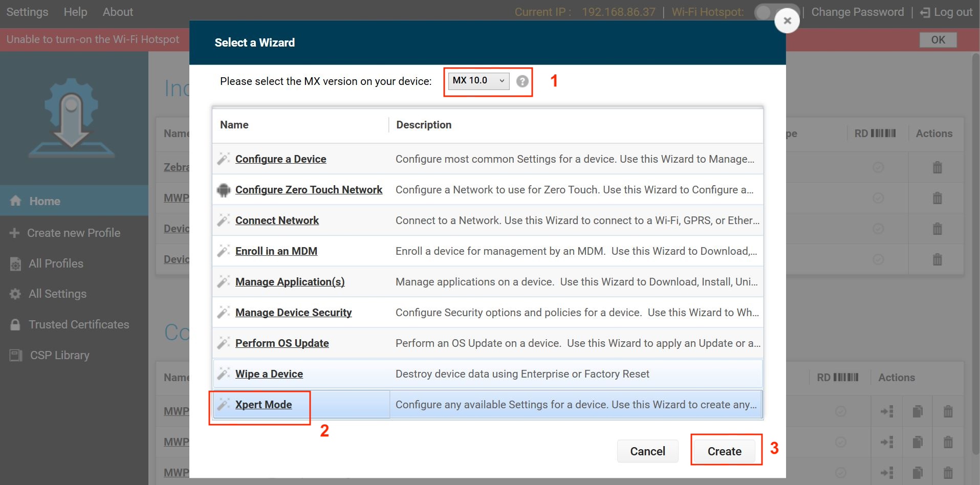Click the Android icon beside Zero Touch Network
The width and height of the screenshot is (980, 485).
click(223, 190)
